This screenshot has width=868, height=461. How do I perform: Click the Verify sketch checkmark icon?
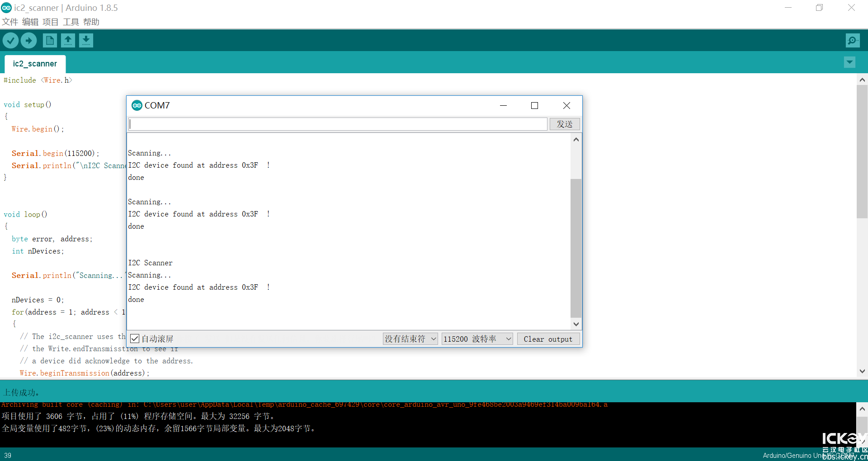point(10,41)
